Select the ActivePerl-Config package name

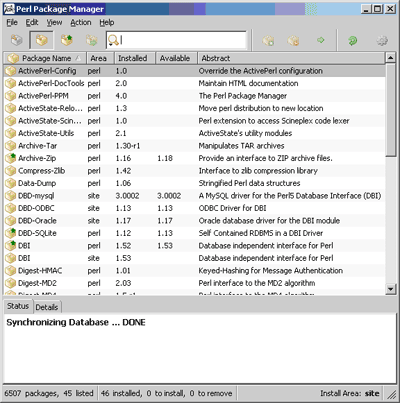pos(47,71)
